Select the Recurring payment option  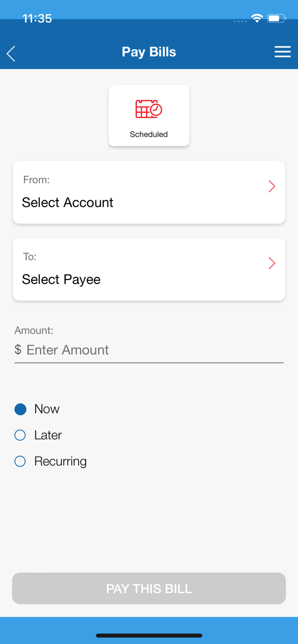pyautogui.click(x=20, y=461)
